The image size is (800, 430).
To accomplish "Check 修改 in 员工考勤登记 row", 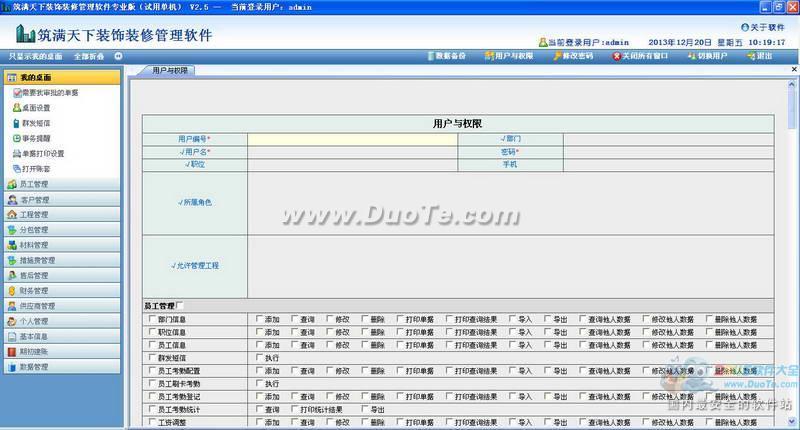I will click(x=330, y=396).
